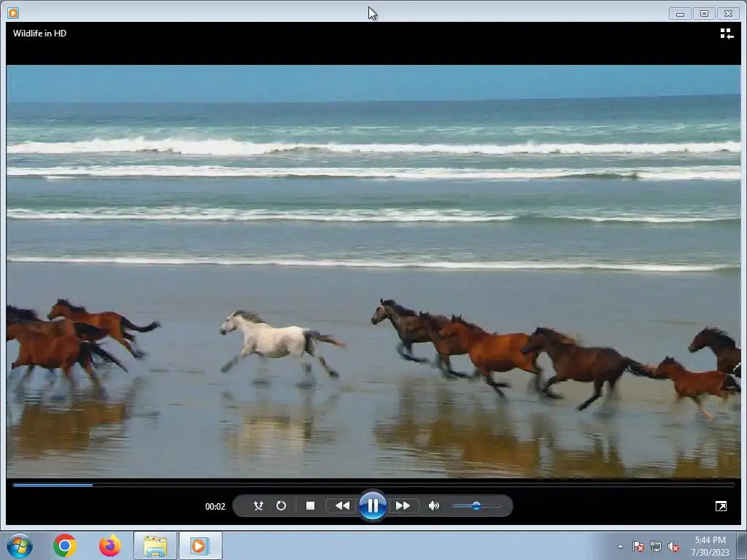Minimize the media player window
Image resolution: width=747 pixels, height=560 pixels.
pos(680,14)
